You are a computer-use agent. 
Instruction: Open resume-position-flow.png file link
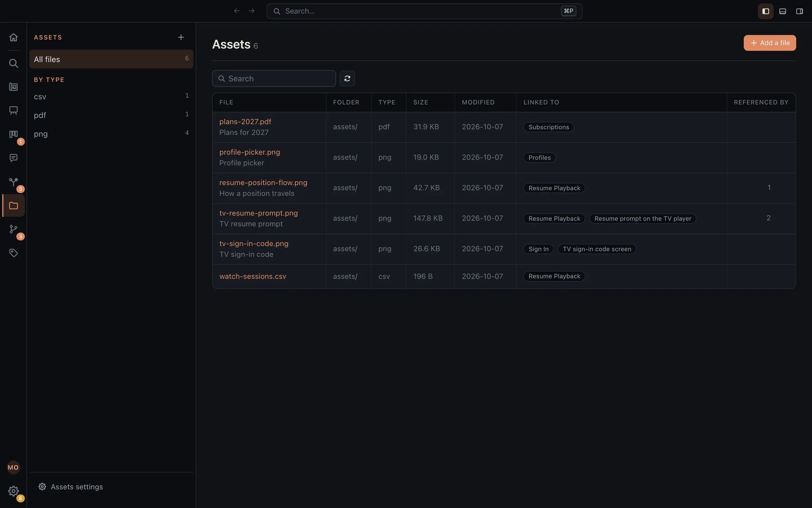point(263,183)
